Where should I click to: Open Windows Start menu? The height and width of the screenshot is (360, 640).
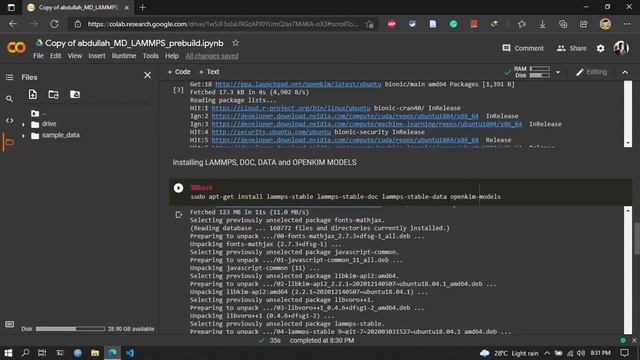point(8,353)
